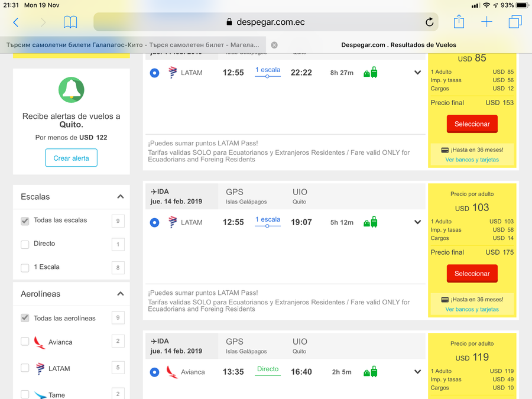Tap the Wi-Fi indicator in status bar
The width and height of the screenshot is (532, 399).
click(x=486, y=5)
